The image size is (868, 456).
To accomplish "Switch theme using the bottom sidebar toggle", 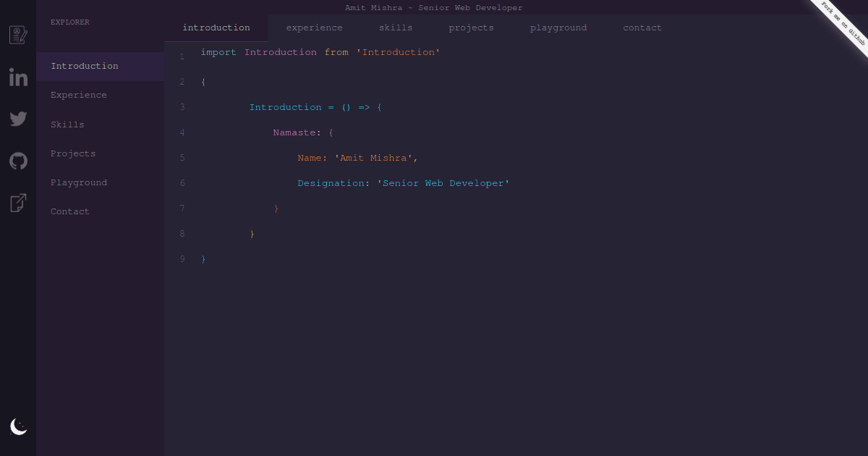I will tap(18, 427).
